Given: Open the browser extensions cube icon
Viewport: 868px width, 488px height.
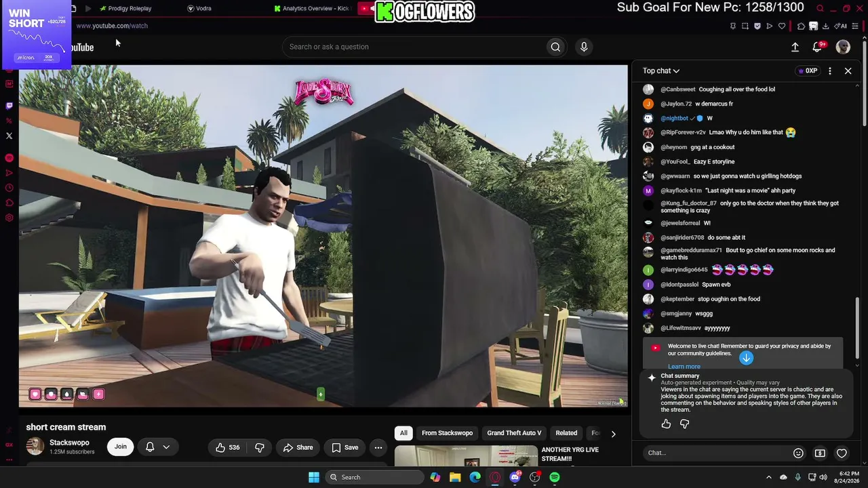Looking at the screenshot, I should [801, 26].
